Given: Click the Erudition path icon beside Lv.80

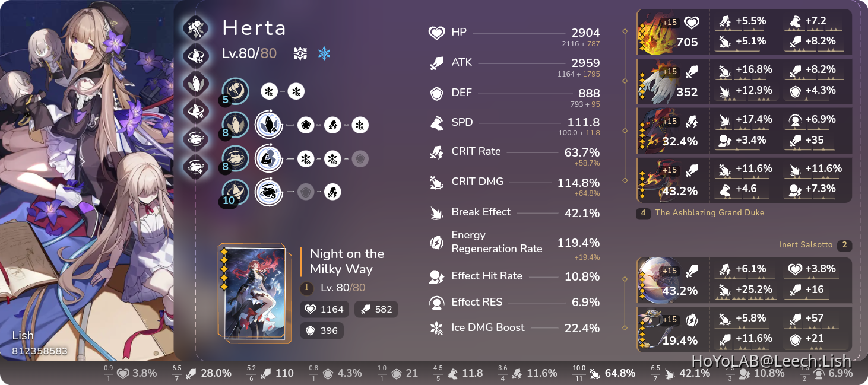Looking at the screenshot, I should 300,53.
